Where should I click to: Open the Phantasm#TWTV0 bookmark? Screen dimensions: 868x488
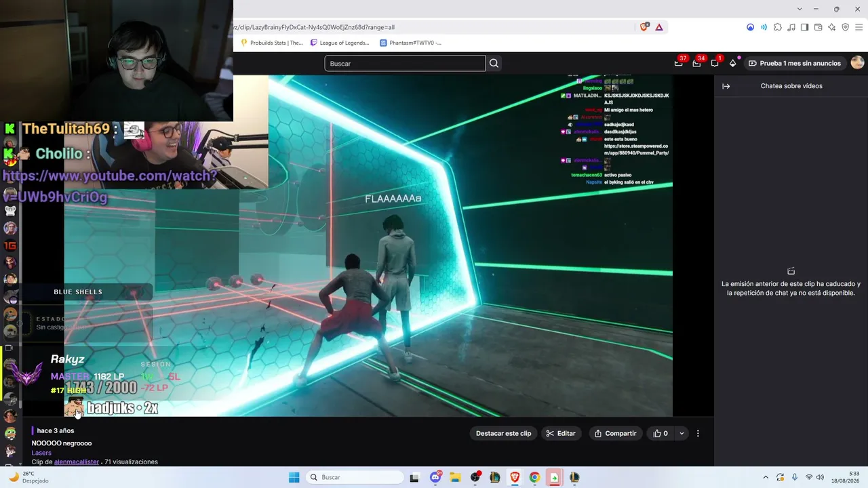410,43
